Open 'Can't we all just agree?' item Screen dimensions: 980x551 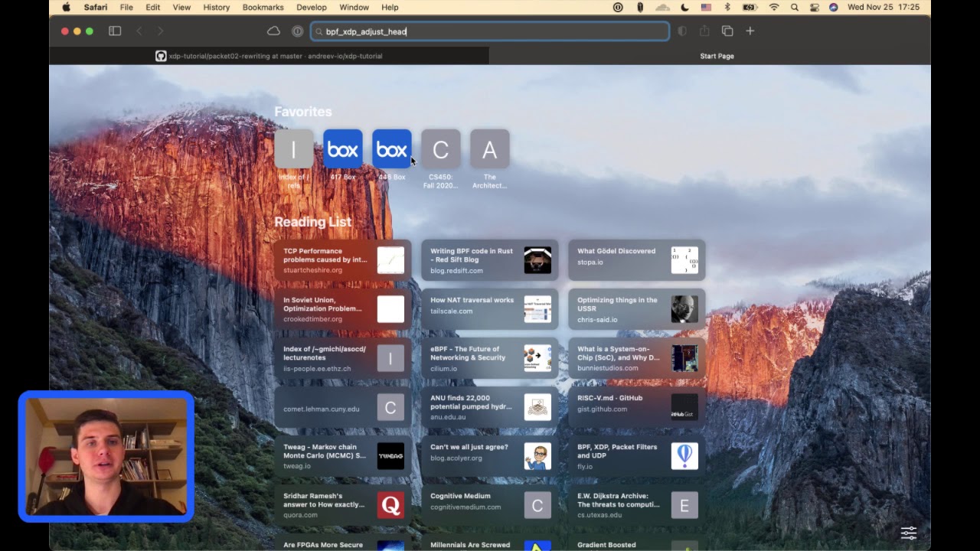coord(489,456)
